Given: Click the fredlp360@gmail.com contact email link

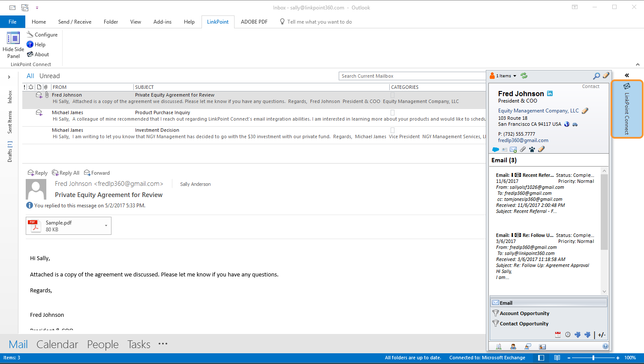Looking at the screenshot, I should (x=523, y=140).
